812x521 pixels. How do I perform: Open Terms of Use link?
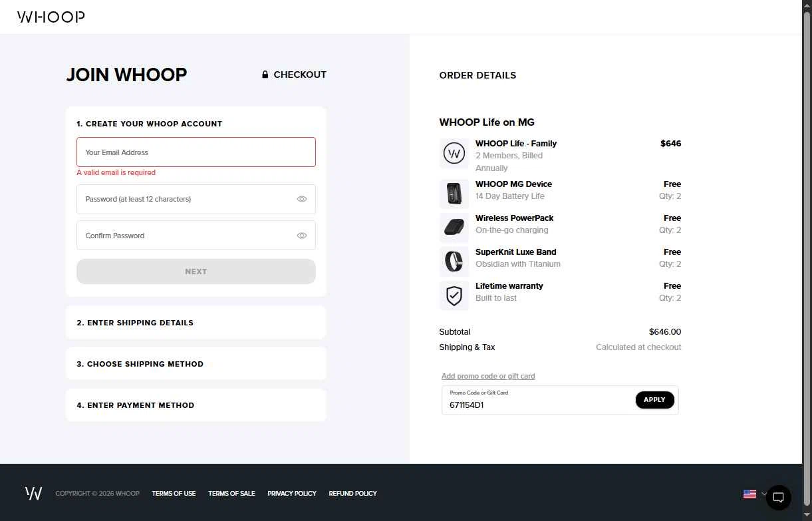coord(174,494)
